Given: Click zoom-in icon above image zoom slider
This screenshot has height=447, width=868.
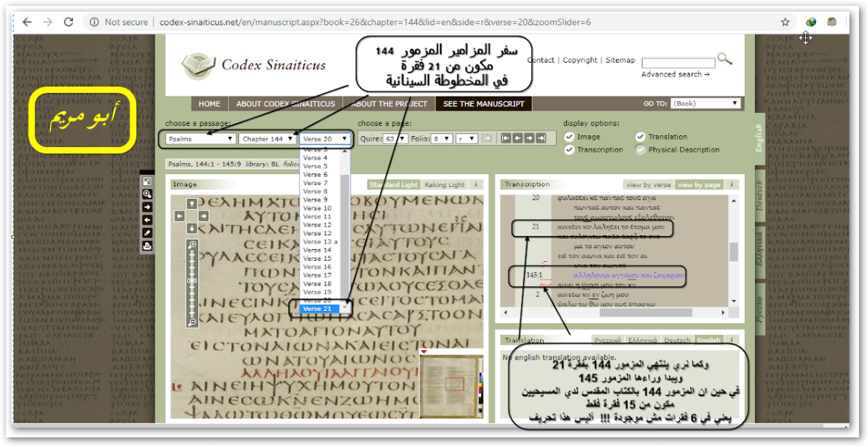Looking at the screenshot, I should tap(192, 245).
